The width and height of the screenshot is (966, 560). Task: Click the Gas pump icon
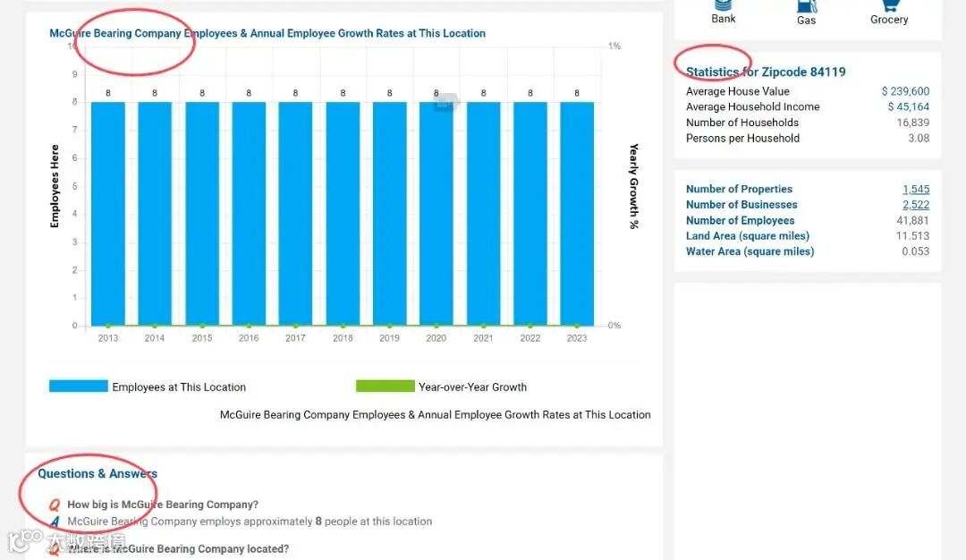[807, 6]
